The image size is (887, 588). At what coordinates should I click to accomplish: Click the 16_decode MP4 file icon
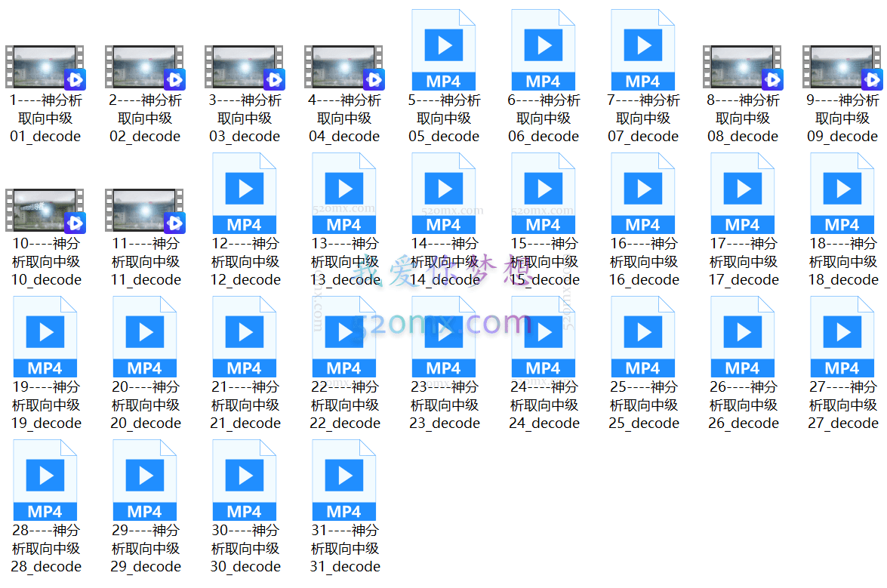pyautogui.click(x=643, y=193)
